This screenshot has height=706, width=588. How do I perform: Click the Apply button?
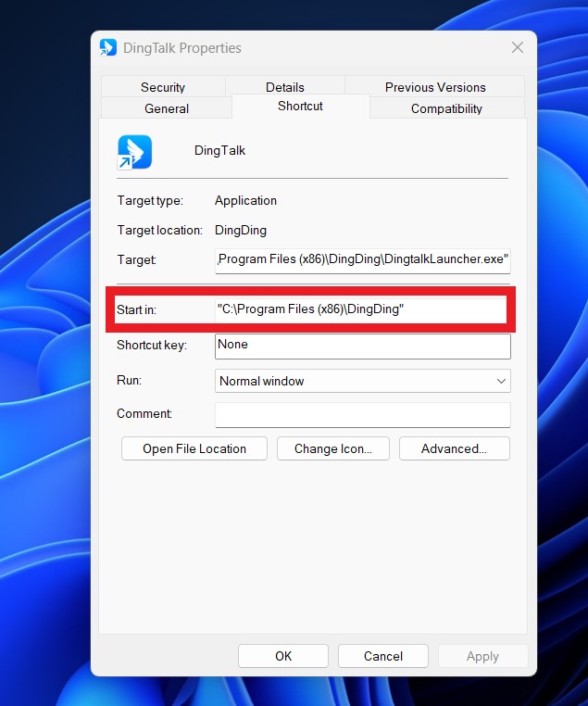point(482,656)
